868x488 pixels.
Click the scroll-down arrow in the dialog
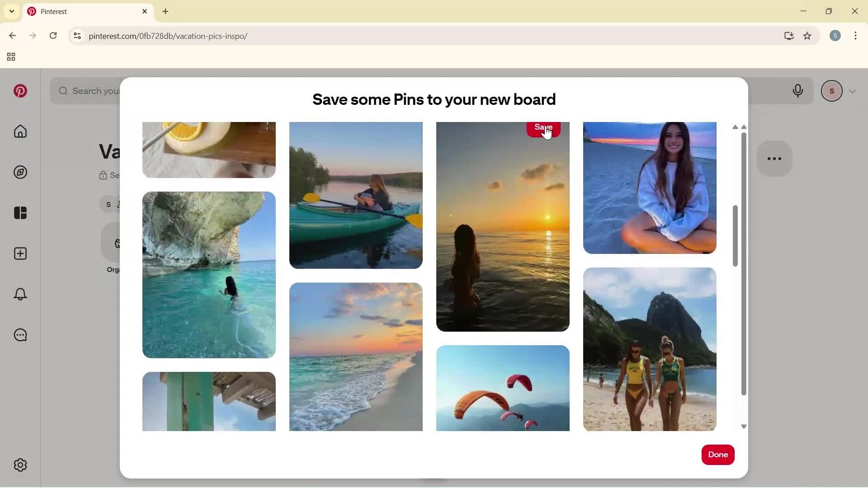point(743,427)
